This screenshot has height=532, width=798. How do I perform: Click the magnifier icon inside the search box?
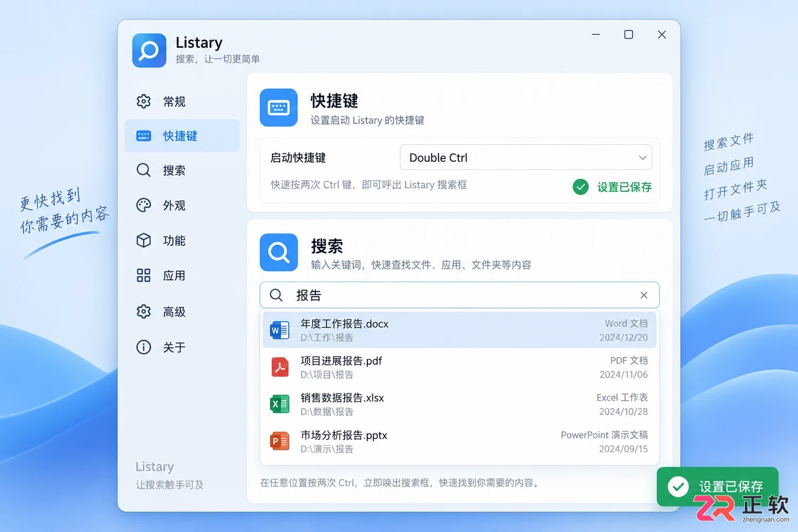pos(276,295)
